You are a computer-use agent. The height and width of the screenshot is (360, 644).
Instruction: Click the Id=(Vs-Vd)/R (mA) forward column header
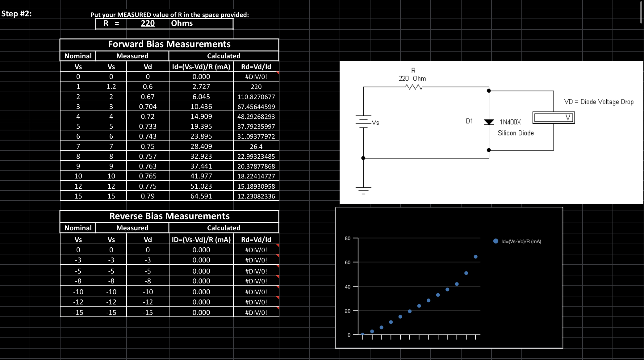click(x=201, y=67)
